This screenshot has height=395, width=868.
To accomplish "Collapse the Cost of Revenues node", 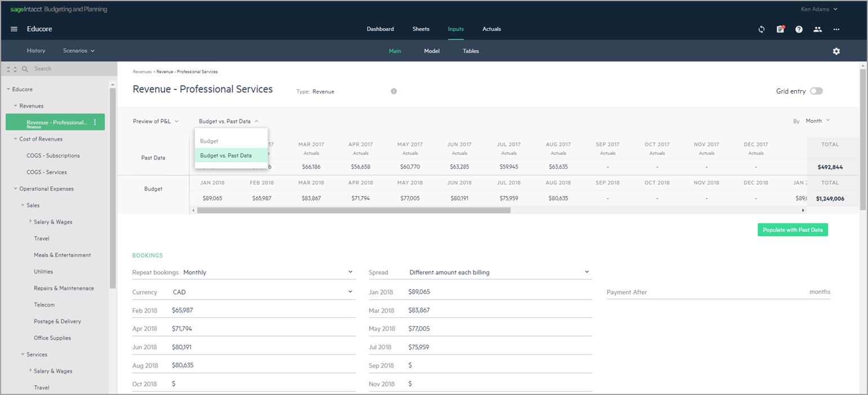I will tap(15, 139).
